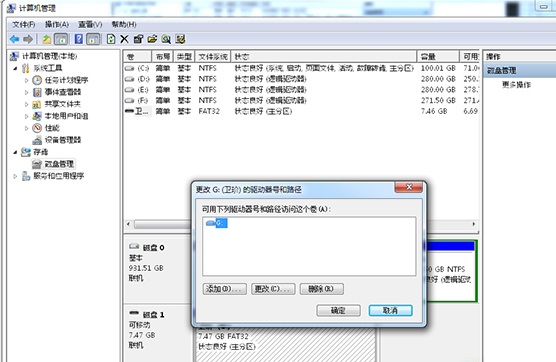Expand the 任务计划程序 tree node
The image size is (556, 362).
[26, 80]
